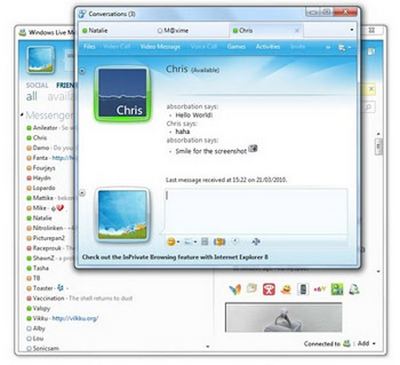Screen dimensions: 400x365
Task: Click the Voice Call option
Action: click(204, 46)
